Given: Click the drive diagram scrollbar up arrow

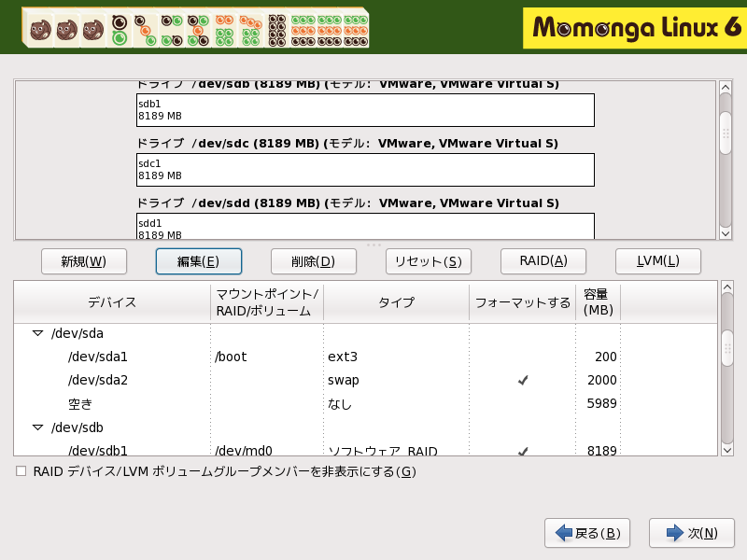Looking at the screenshot, I should (726, 87).
